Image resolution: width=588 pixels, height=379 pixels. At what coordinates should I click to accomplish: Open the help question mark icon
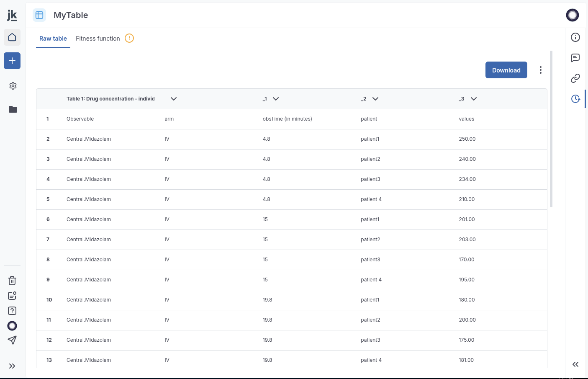coord(12,311)
